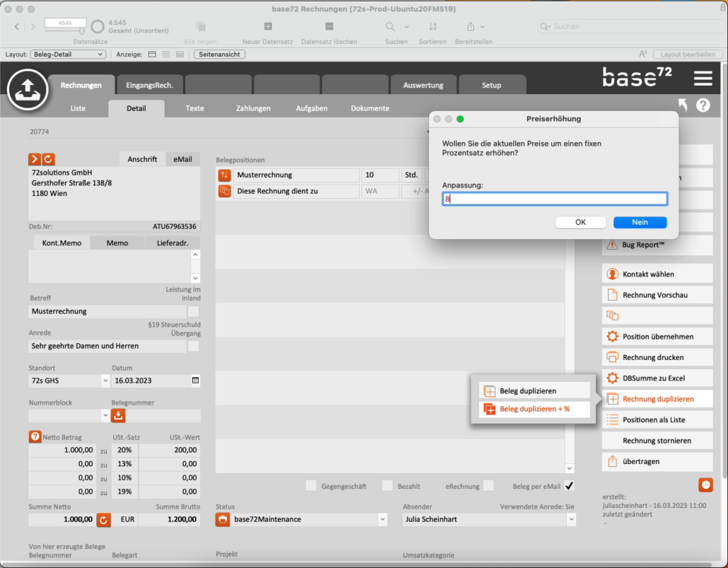Image resolution: width=728 pixels, height=568 pixels.
Task: Open the Setup tab
Action: pos(491,85)
